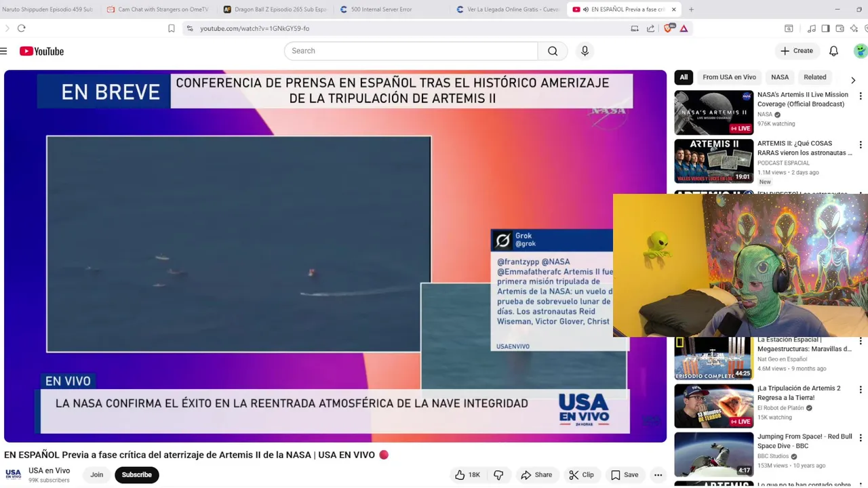Reload the page with the refresh icon
The height and width of the screenshot is (488, 868).
point(21,28)
